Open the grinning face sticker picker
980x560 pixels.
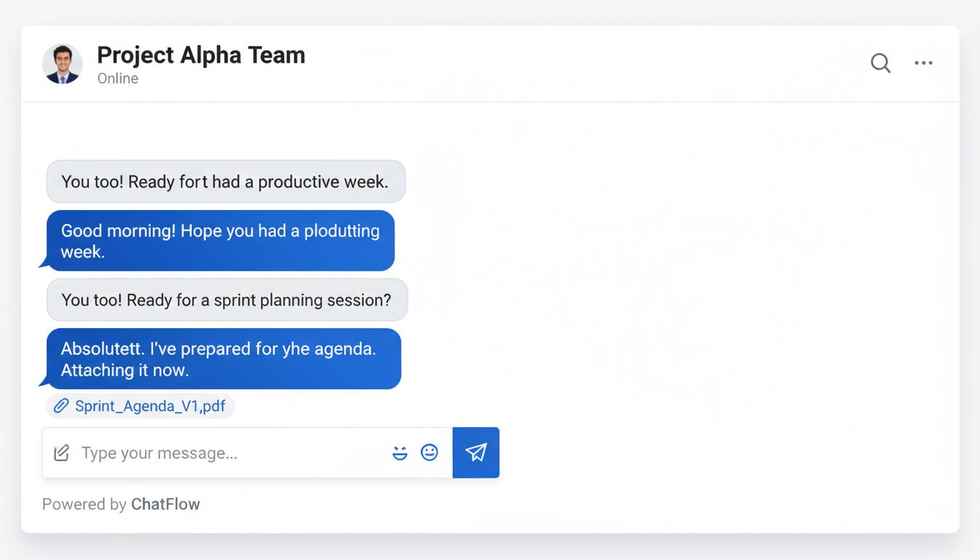click(400, 453)
